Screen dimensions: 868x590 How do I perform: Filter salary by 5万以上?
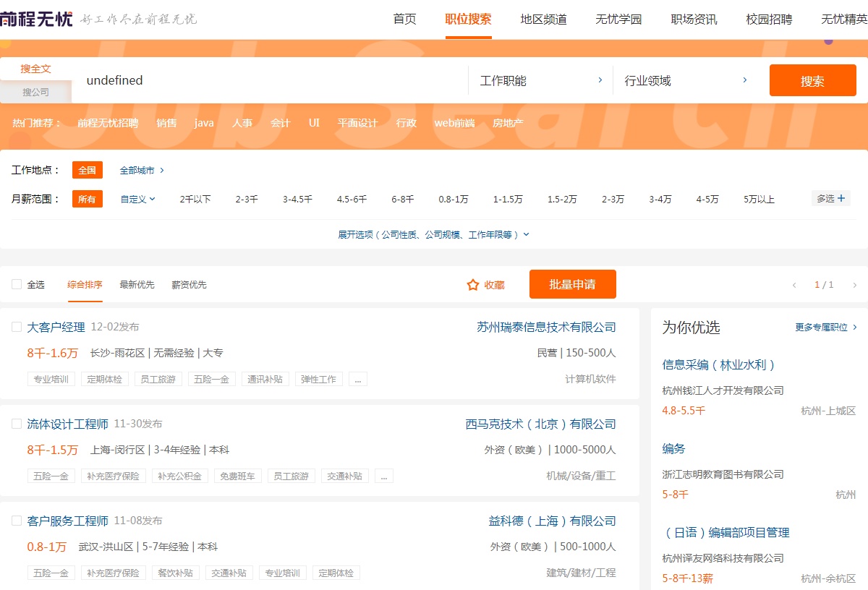click(759, 199)
